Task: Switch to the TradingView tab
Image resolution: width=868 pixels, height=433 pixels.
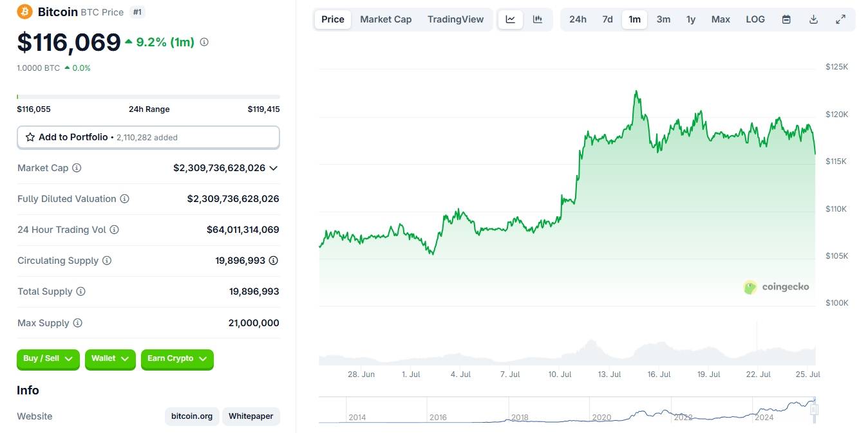Action: pos(455,19)
